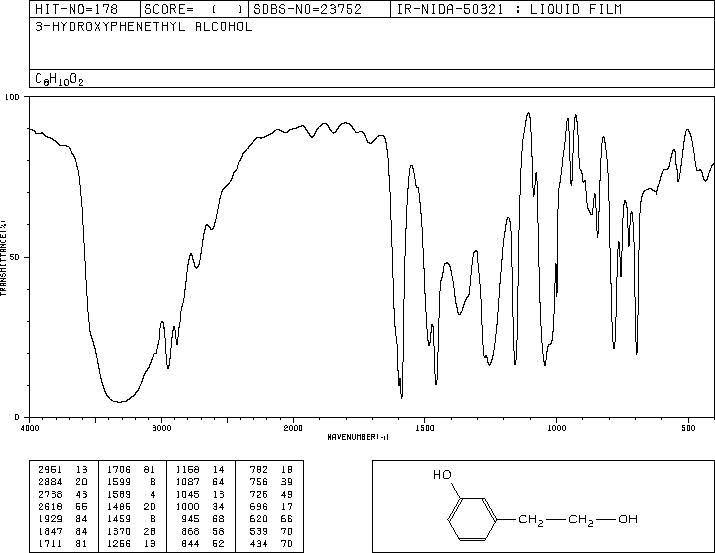
Task: Click the 696 peak value
Action: (259, 506)
